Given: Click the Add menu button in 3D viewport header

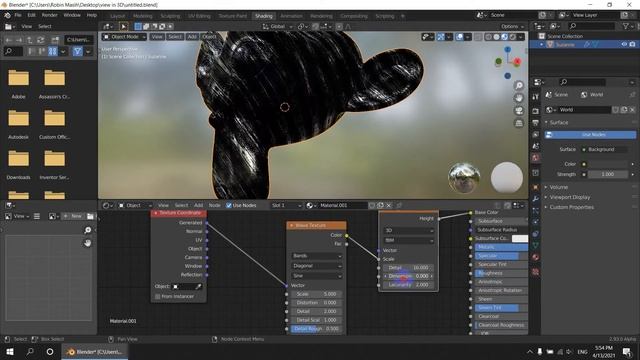Looking at the screenshot, I should (x=192, y=37).
